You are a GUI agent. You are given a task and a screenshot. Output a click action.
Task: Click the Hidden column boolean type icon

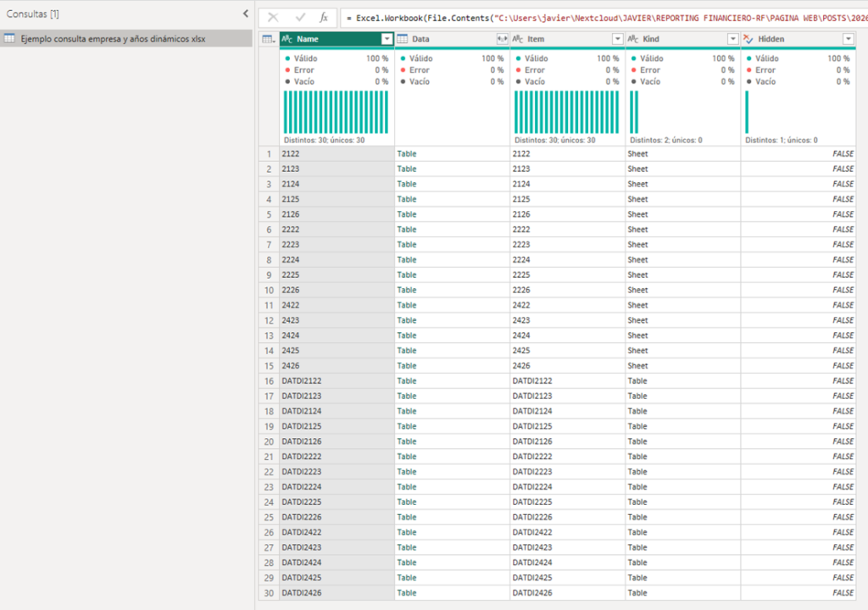tap(748, 39)
